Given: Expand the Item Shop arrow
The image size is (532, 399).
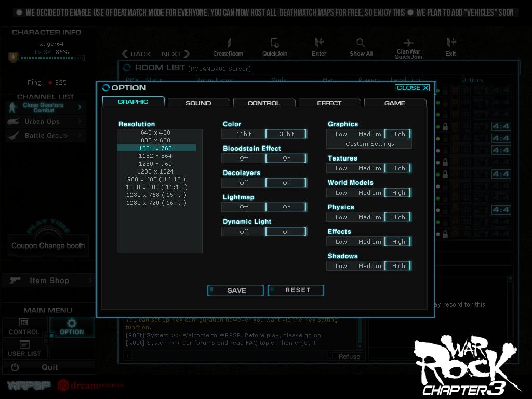Looking at the screenshot, I should pos(90,281).
